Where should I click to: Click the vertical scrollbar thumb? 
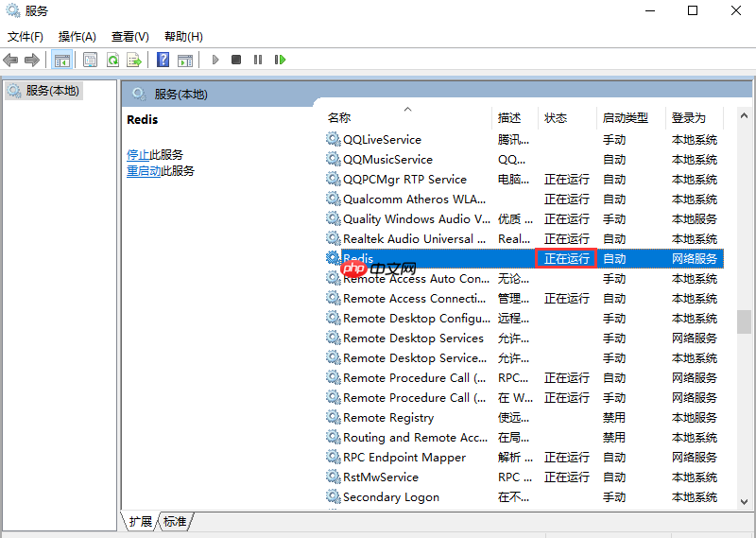(744, 321)
